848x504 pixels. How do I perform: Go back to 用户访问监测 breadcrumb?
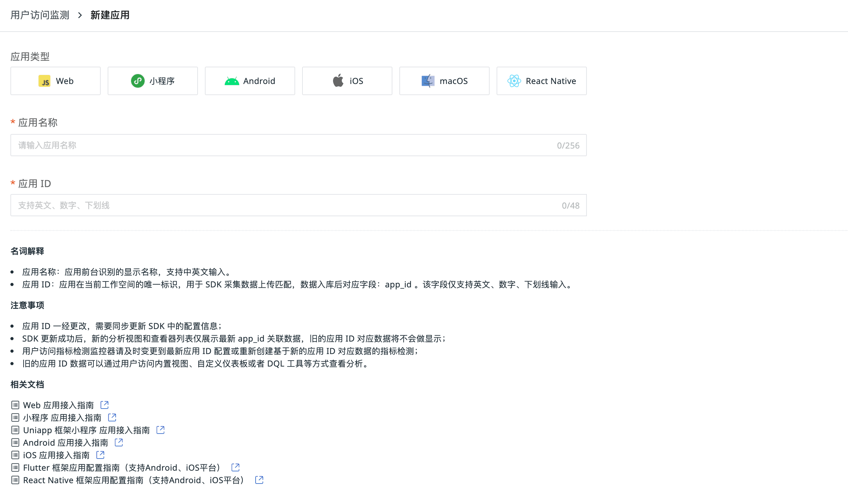click(40, 15)
